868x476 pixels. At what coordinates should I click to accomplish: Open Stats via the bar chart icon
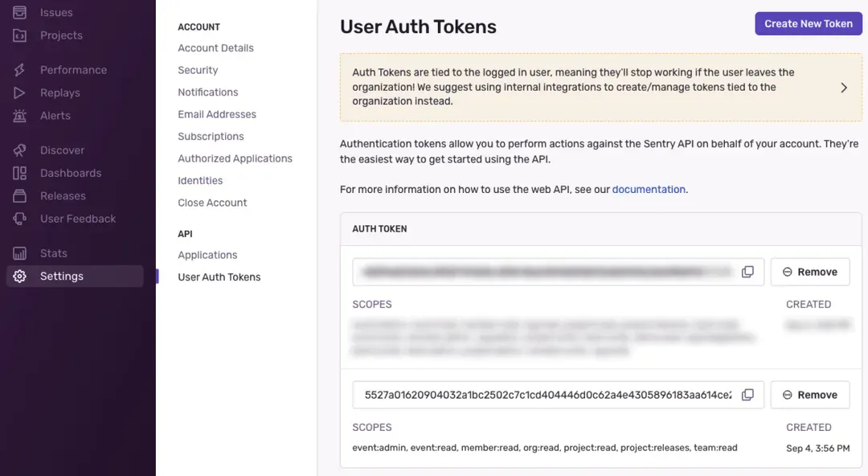coord(19,253)
